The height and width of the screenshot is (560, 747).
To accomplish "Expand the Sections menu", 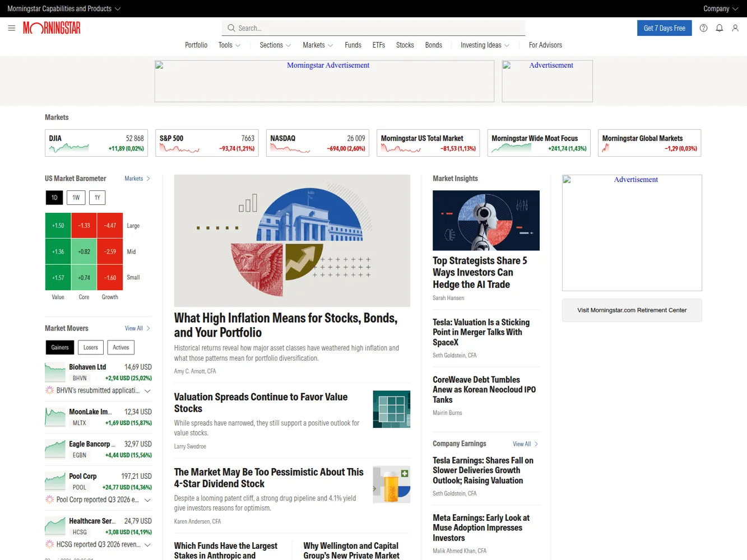I will pyautogui.click(x=275, y=45).
